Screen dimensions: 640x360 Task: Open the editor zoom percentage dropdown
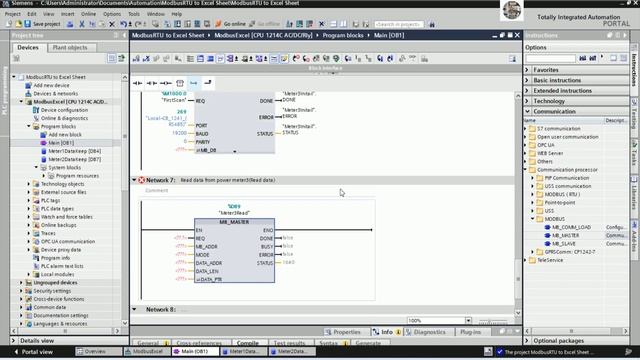coord(468,320)
